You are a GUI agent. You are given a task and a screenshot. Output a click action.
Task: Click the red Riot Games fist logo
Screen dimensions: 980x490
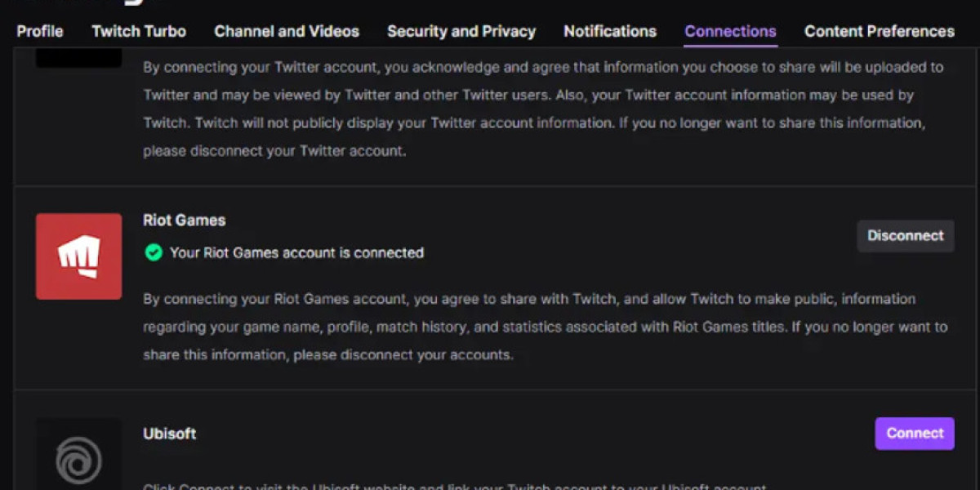pos(78,256)
